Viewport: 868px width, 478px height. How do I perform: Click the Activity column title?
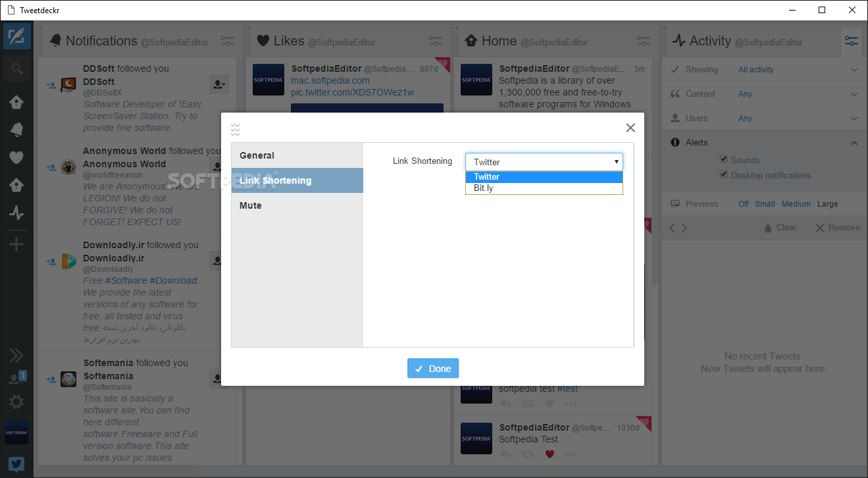coord(710,41)
